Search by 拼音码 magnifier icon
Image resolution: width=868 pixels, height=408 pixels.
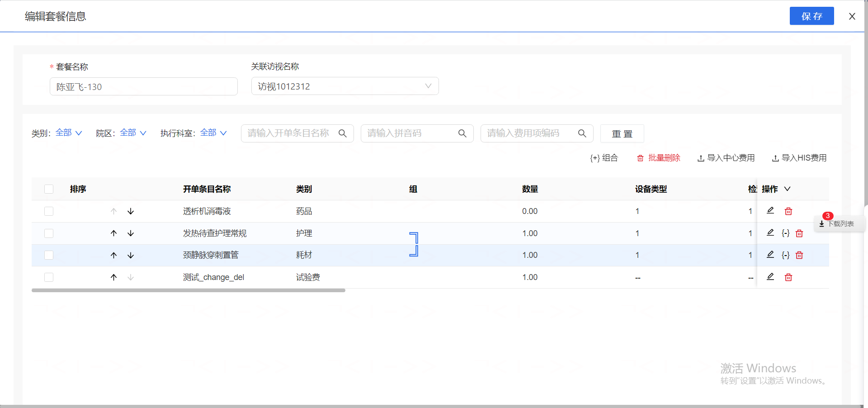click(462, 133)
